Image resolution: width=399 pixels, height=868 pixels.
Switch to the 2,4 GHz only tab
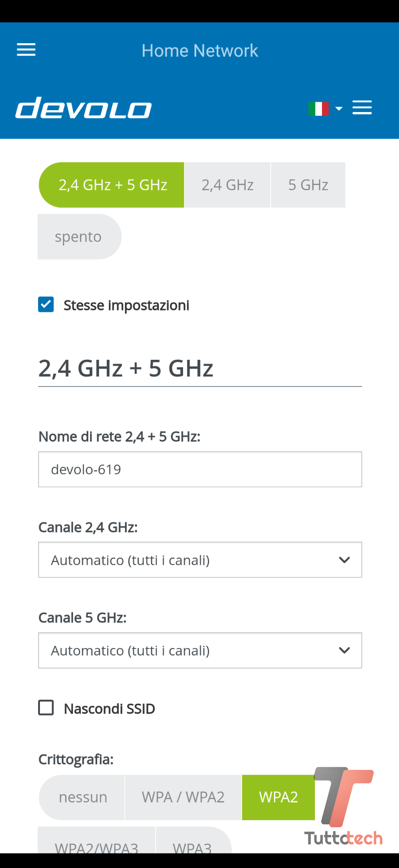click(228, 185)
